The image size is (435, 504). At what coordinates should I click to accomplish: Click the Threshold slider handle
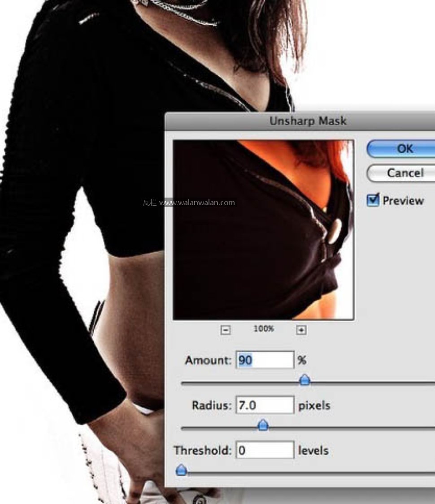181,470
